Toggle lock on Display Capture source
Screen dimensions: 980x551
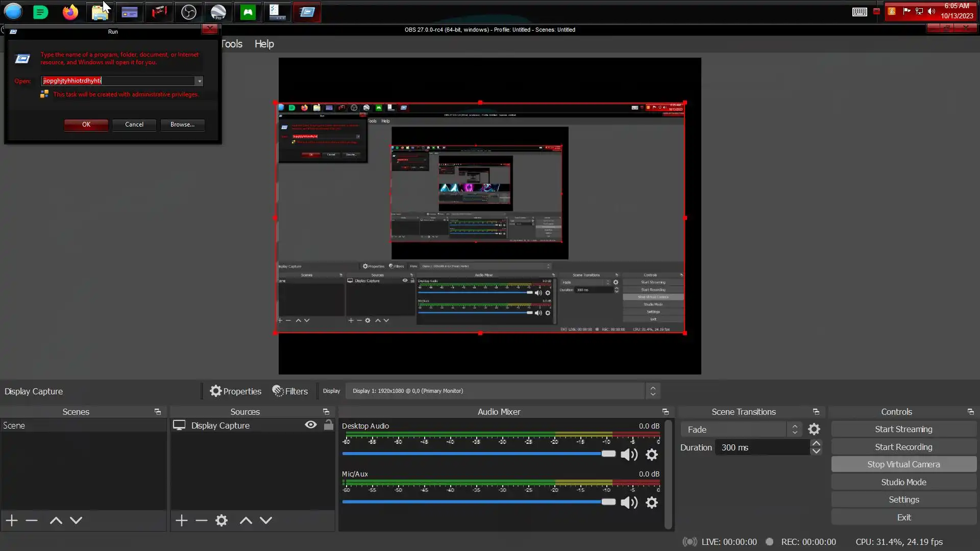(329, 425)
